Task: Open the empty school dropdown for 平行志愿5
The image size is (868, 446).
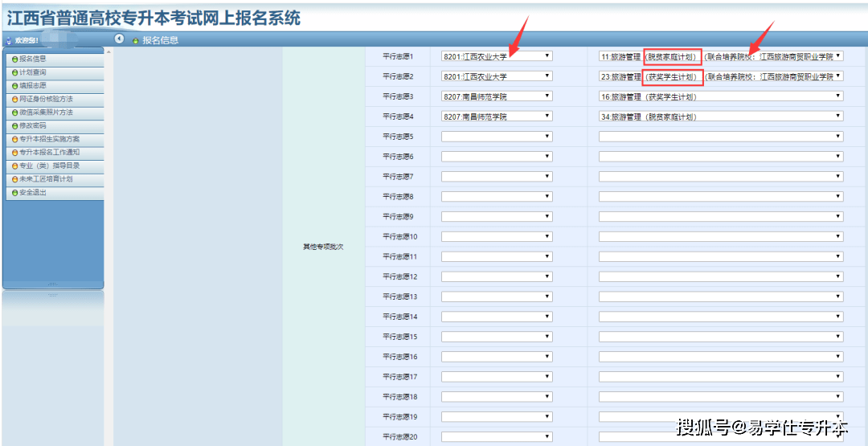Action: click(497, 137)
